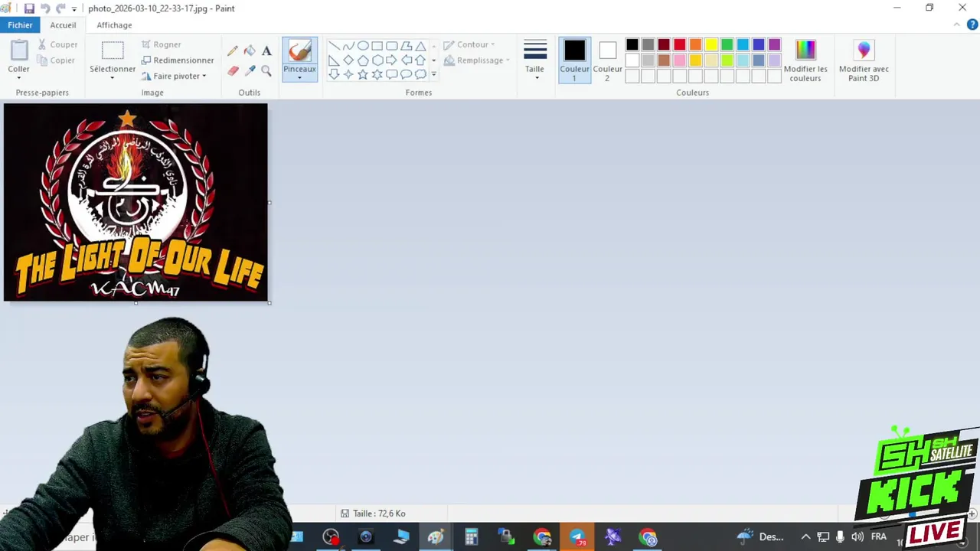Open the Coller dropdown arrow
Viewport: 980px width, 551px height.
click(18, 77)
